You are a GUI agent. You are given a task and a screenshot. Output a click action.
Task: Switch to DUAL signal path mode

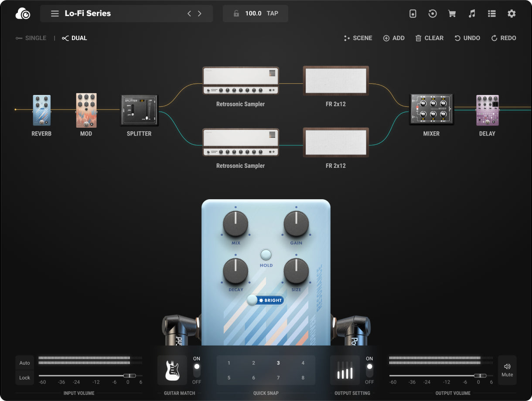coord(75,38)
